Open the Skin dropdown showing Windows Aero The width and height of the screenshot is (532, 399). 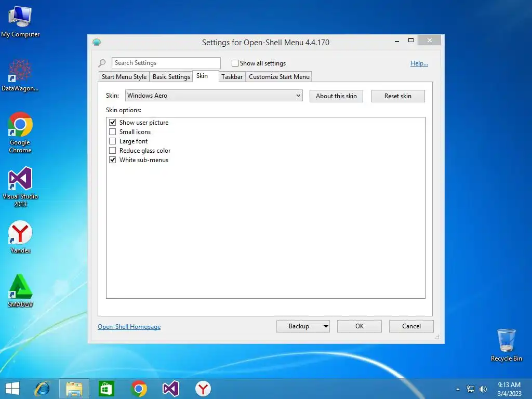pyautogui.click(x=214, y=96)
